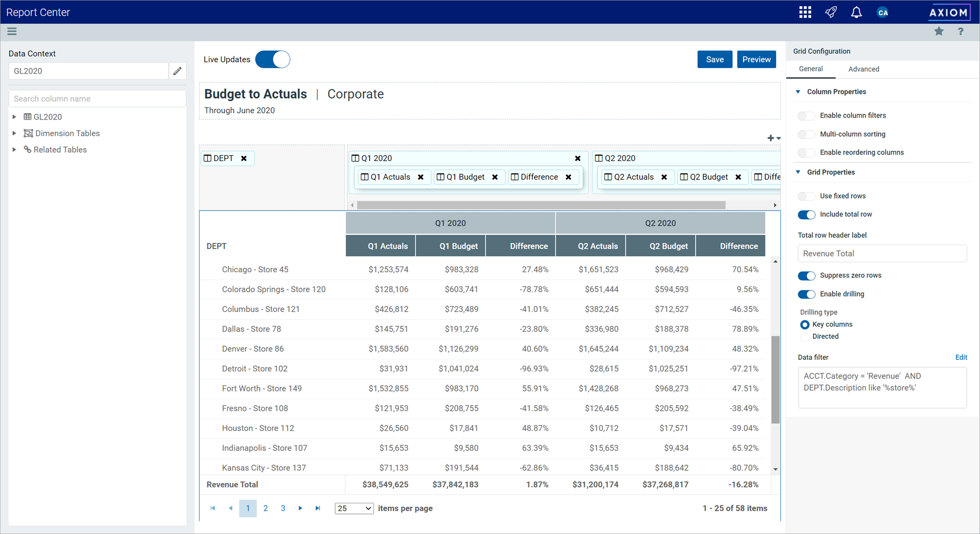Enable column filters toggle

pyautogui.click(x=806, y=116)
